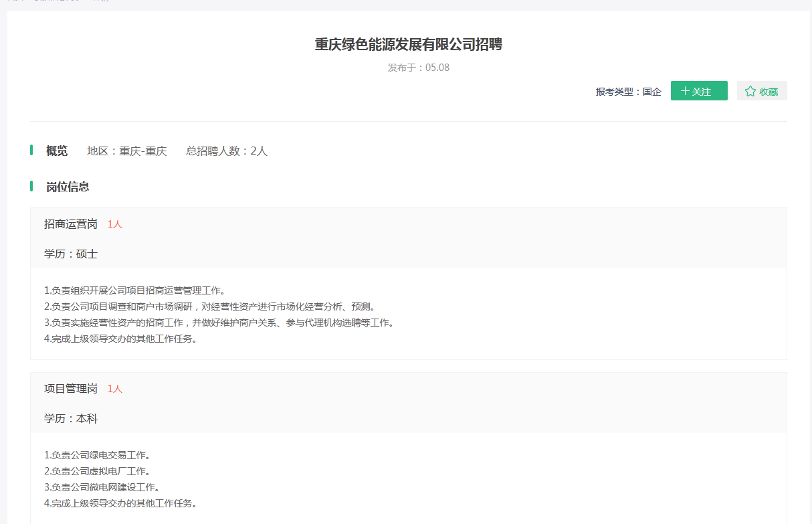The height and width of the screenshot is (524, 812).
Task: Click the 概览 section heading
Action: click(57, 151)
